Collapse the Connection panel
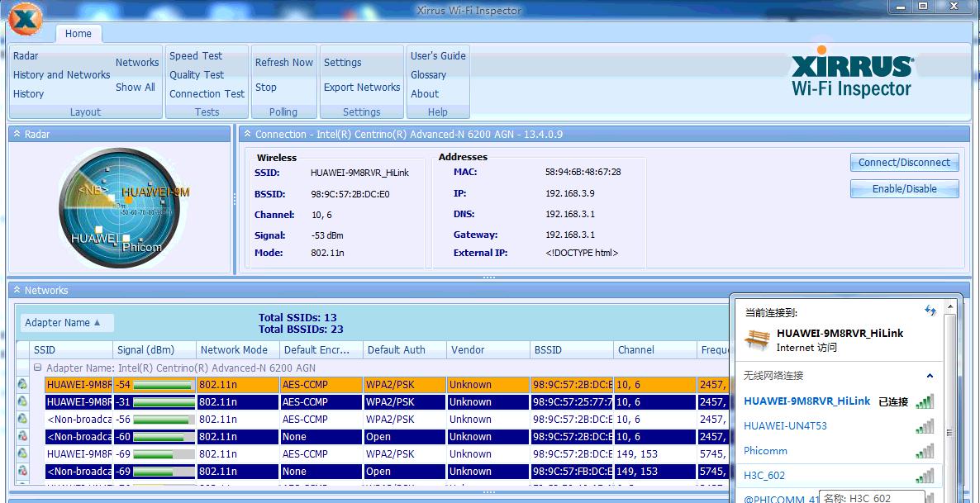The width and height of the screenshot is (980, 503). point(248,135)
